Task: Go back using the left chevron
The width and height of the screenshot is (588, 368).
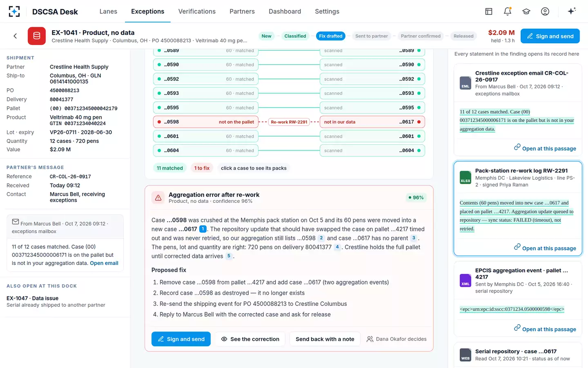Action: point(15,36)
